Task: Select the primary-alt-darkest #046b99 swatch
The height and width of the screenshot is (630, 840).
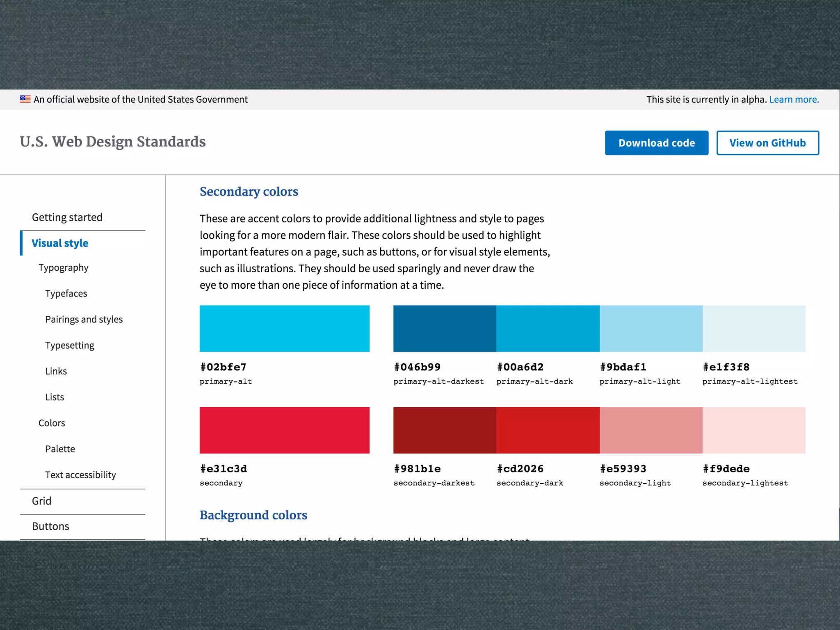Action: (x=445, y=329)
